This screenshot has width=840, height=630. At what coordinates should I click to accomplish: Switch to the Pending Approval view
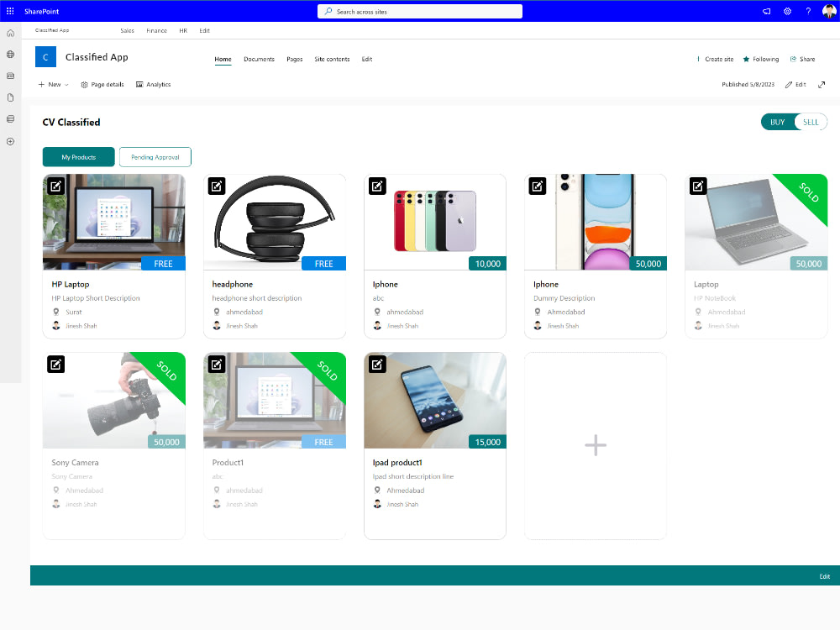pyautogui.click(x=155, y=157)
